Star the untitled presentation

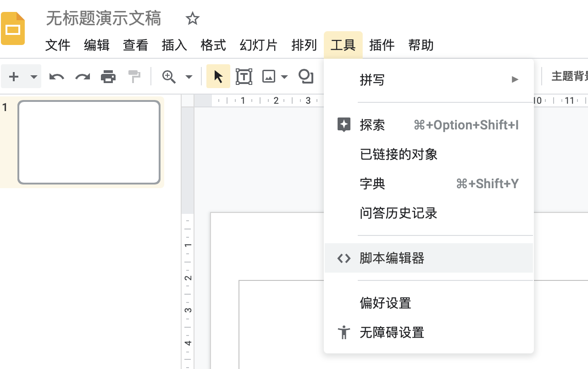click(193, 19)
